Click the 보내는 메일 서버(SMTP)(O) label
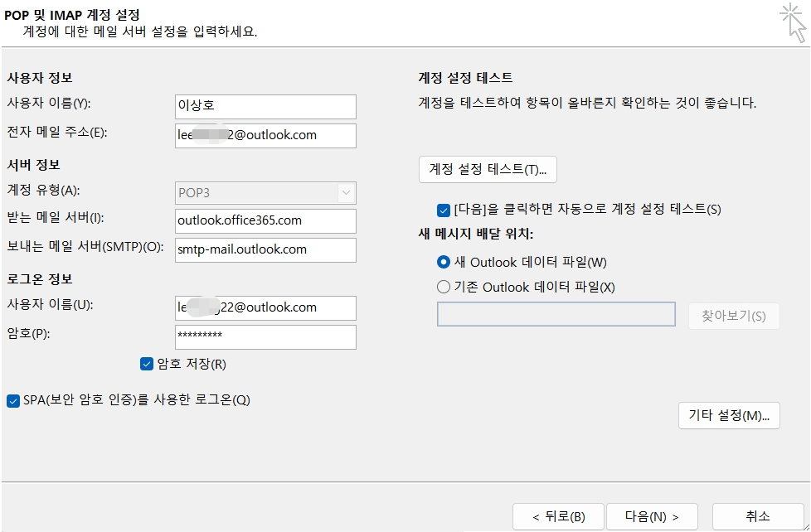Viewport: 811px width, 532px height. click(x=85, y=247)
